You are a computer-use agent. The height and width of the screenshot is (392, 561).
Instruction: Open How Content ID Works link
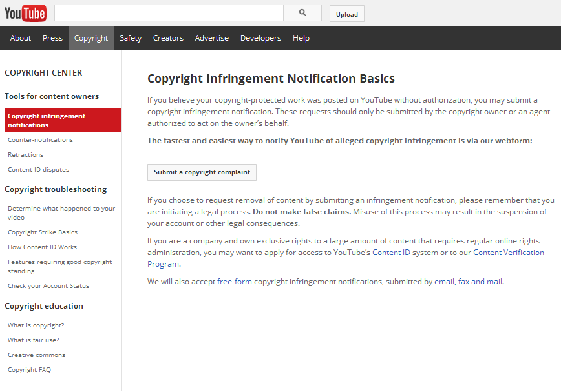click(42, 247)
